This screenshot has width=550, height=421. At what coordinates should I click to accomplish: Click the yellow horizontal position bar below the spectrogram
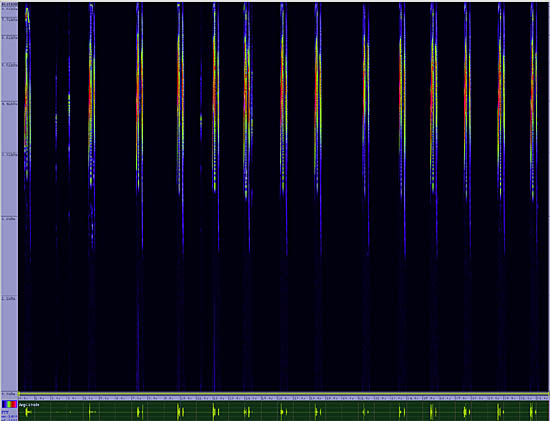click(x=284, y=394)
